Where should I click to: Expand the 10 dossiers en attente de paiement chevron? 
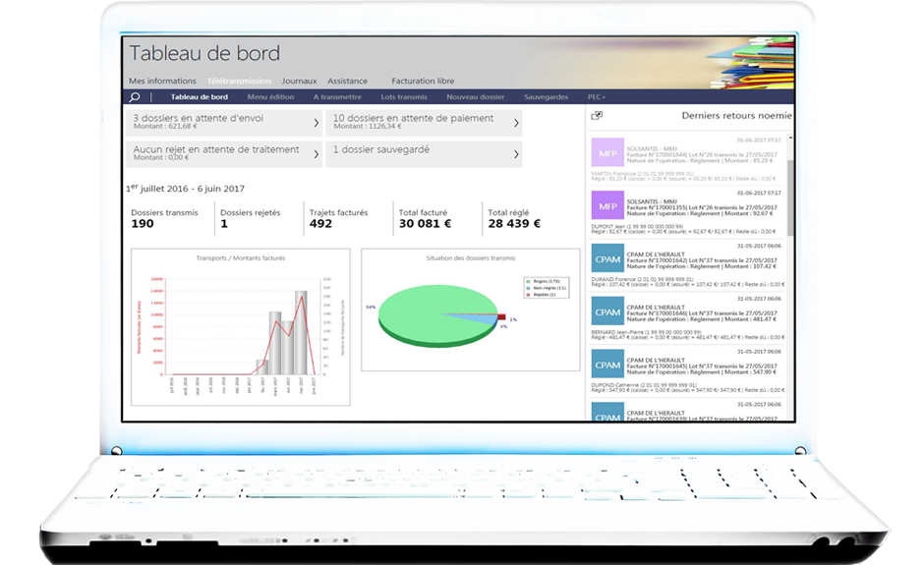click(x=516, y=123)
